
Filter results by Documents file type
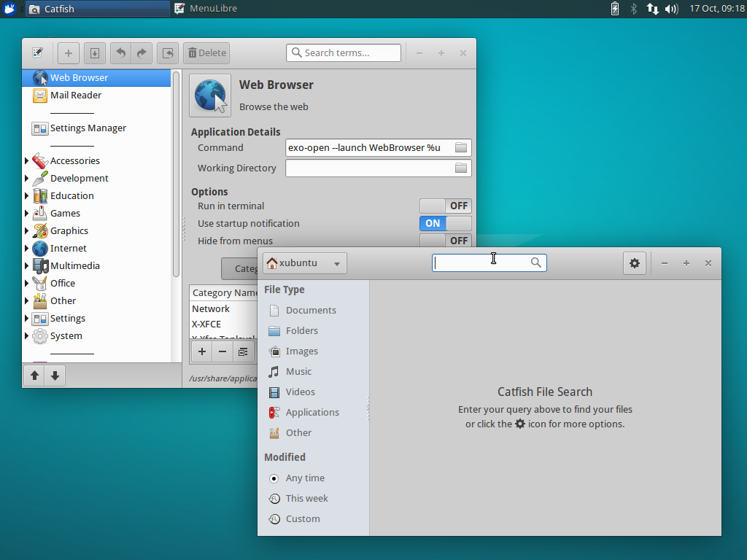(x=310, y=311)
